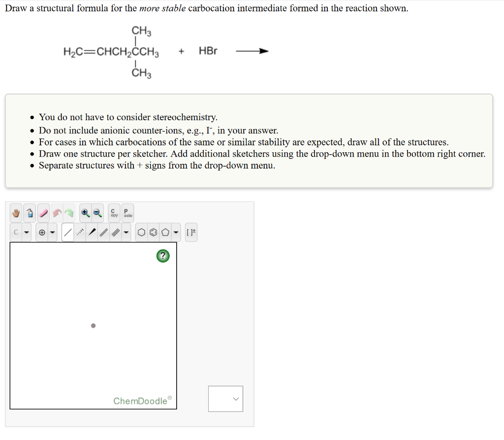Expand more bond types dropdown
Screen dimensions: 504x440
[x=126, y=232]
